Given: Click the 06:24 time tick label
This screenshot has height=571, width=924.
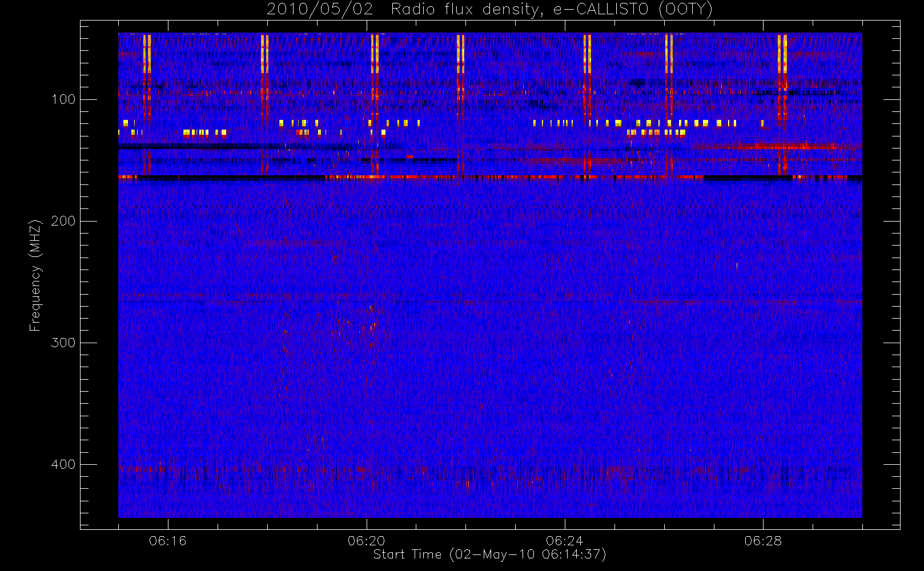Looking at the screenshot, I should pyautogui.click(x=565, y=541).
